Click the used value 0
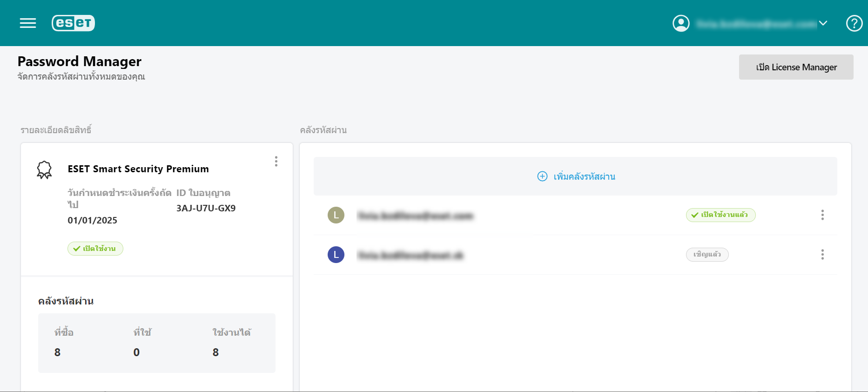The width and height of the screenshot is (868, 392). (136, 352)
